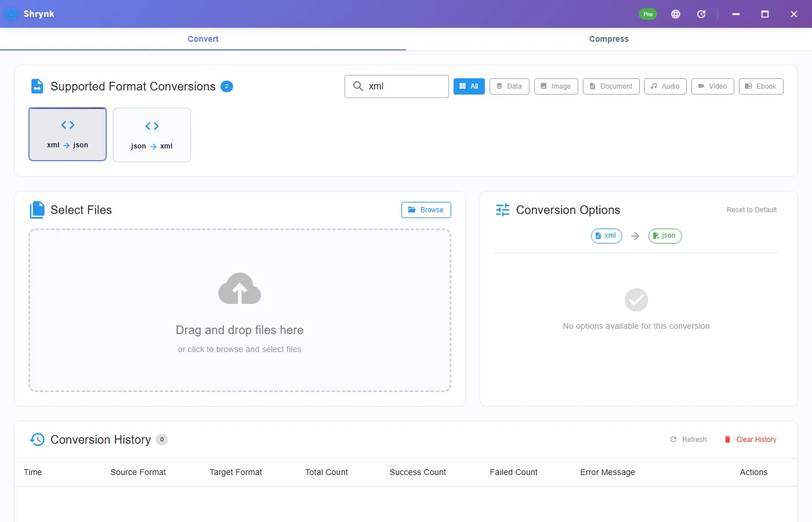Filter formats by Data

coord(509,86)
